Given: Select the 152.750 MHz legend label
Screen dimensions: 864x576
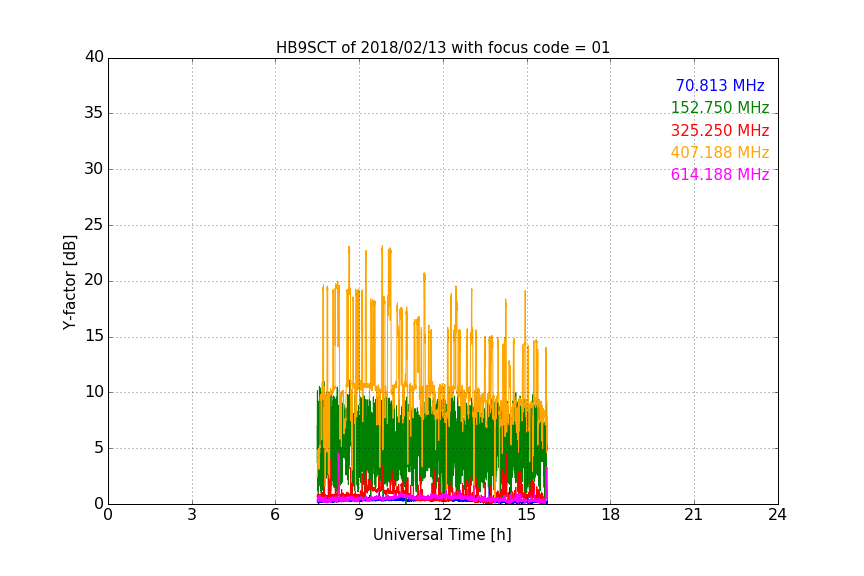Looking at the screenshot, I should click(x=720, y=107).
